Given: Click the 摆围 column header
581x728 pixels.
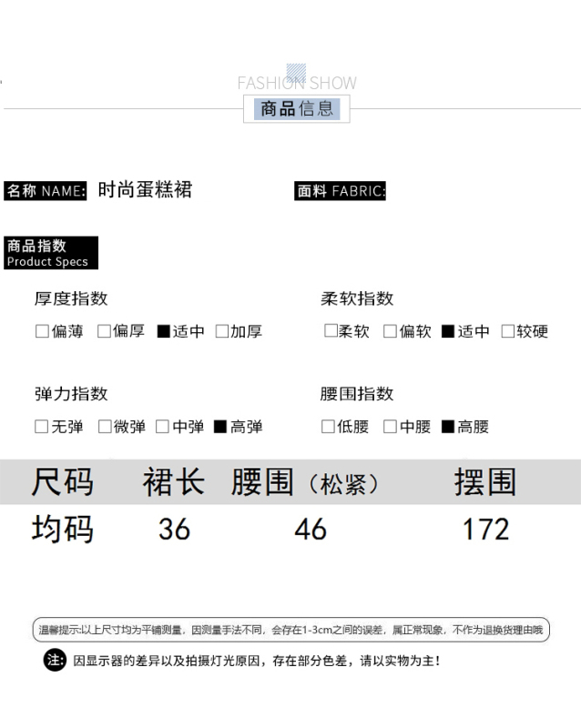Looking at the screenshot, I should pyautogui.click(x=484, y=482).
